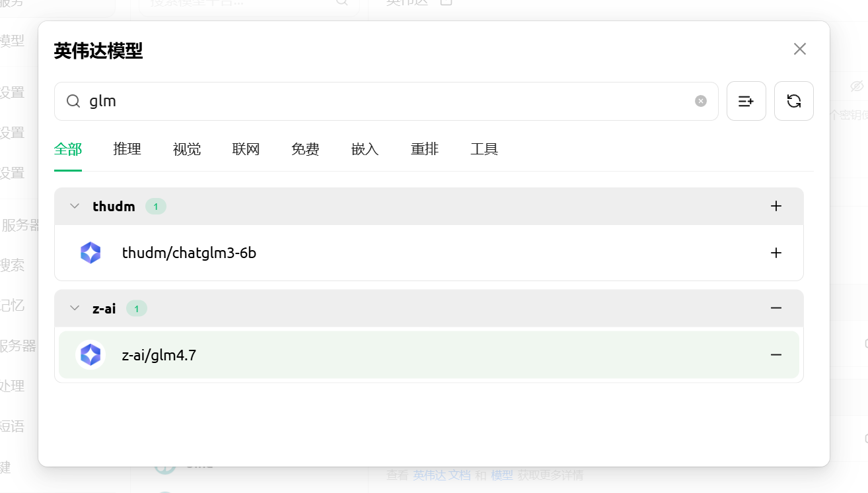
Task: Add the thudm/chatglm3-6b model
Action: [776, 253]
